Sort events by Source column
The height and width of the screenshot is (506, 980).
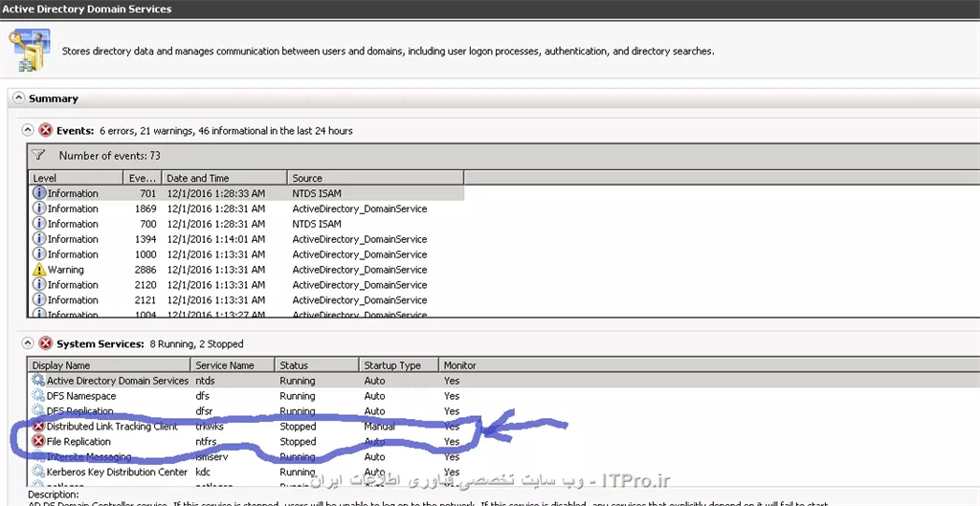(375, 178)
